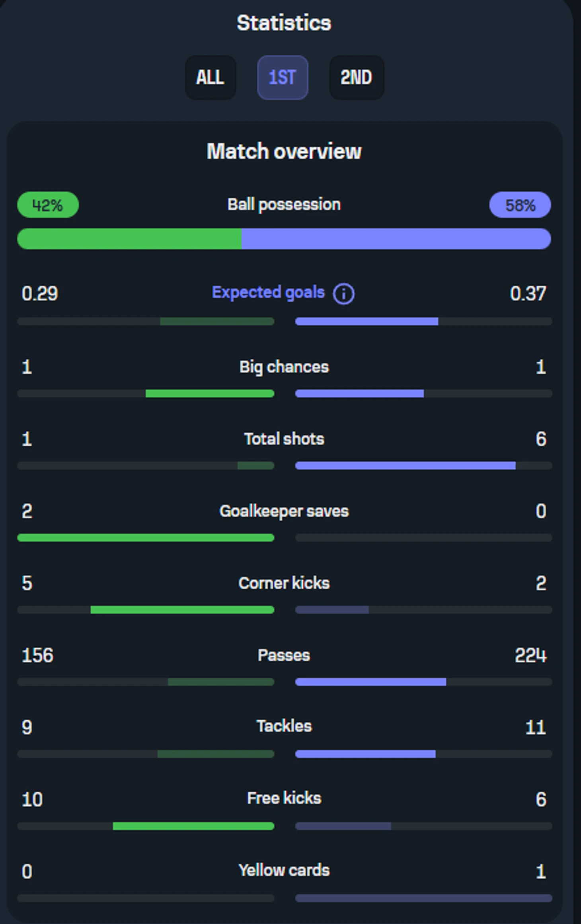
Task: Click the 58% possession badge
Action: click(520, 205)
